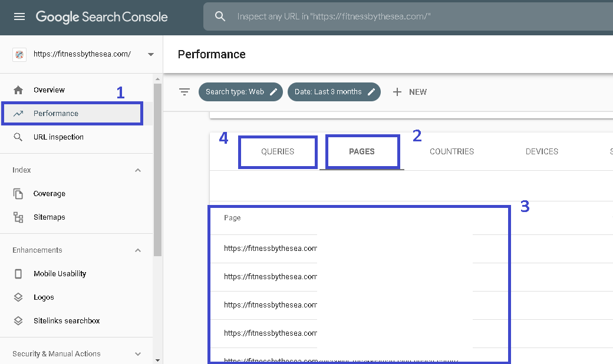
Task: Click sidebar scrollbar down arrow
Action: [x=157, y=360]
